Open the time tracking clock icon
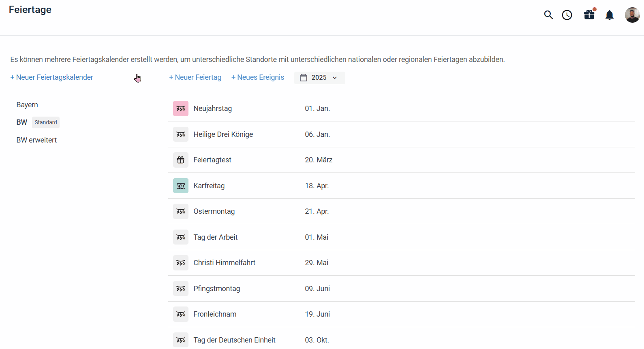644x349 pixels. point(567,15)
